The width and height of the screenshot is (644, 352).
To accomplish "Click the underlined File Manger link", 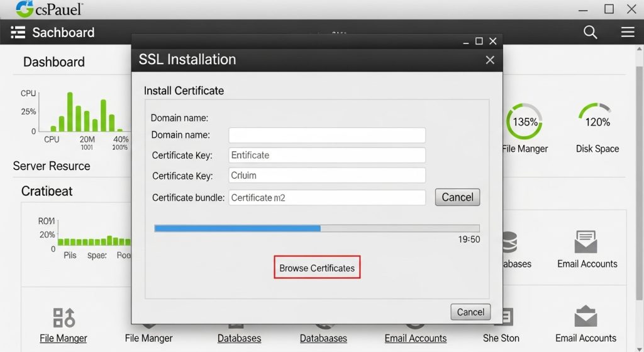I will (x=64, y=338).
